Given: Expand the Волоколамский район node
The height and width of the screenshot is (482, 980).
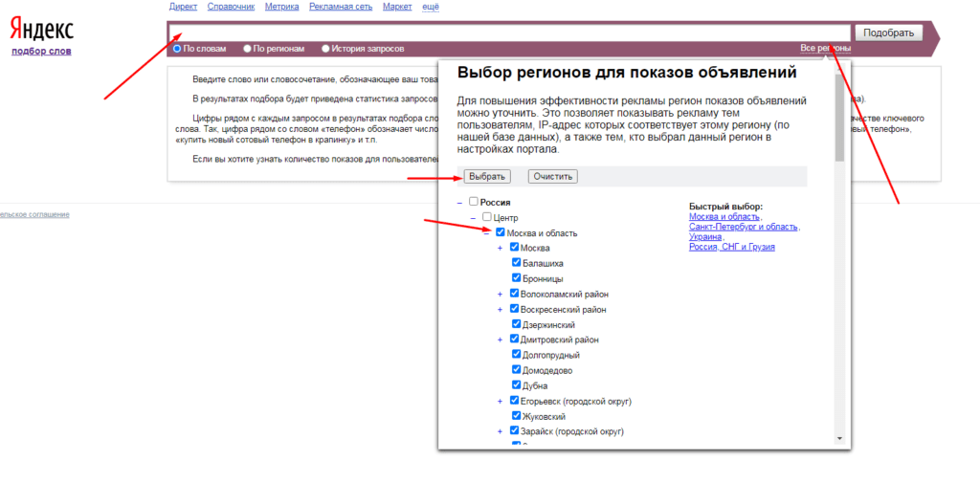Looking at the screenshot, I should coord(501,295).
